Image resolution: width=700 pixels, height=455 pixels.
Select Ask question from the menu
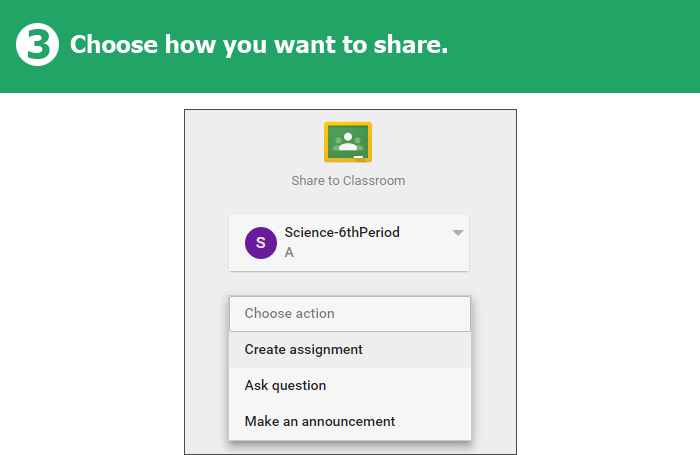click(x=350, y=385)
